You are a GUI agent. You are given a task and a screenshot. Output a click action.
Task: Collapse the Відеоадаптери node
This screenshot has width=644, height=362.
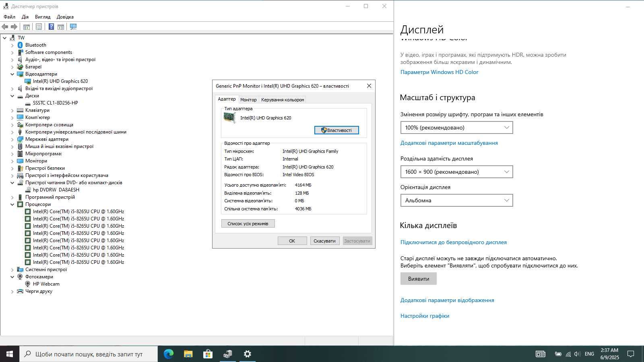pyautogui.click(x=12, y=74)
